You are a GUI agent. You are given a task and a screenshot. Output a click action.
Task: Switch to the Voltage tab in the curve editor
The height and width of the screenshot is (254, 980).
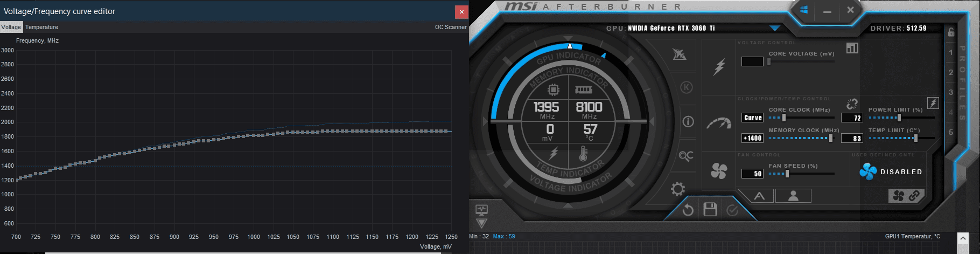11,27
